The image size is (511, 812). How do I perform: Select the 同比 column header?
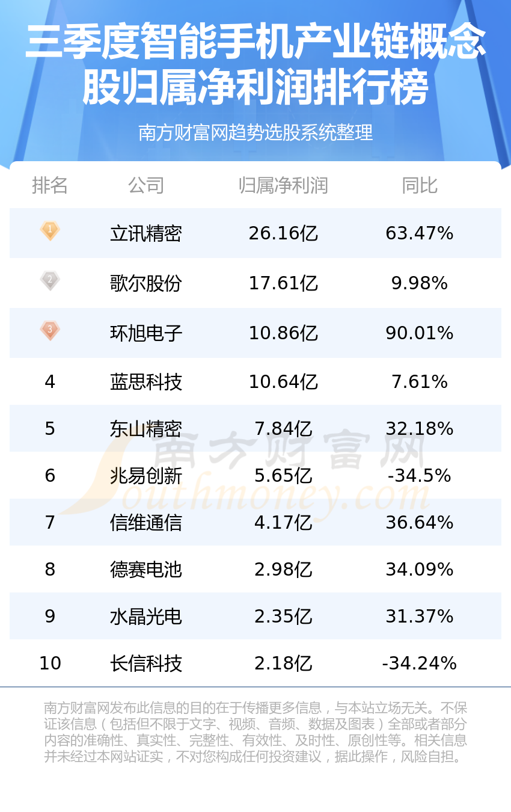click(420, 185)
